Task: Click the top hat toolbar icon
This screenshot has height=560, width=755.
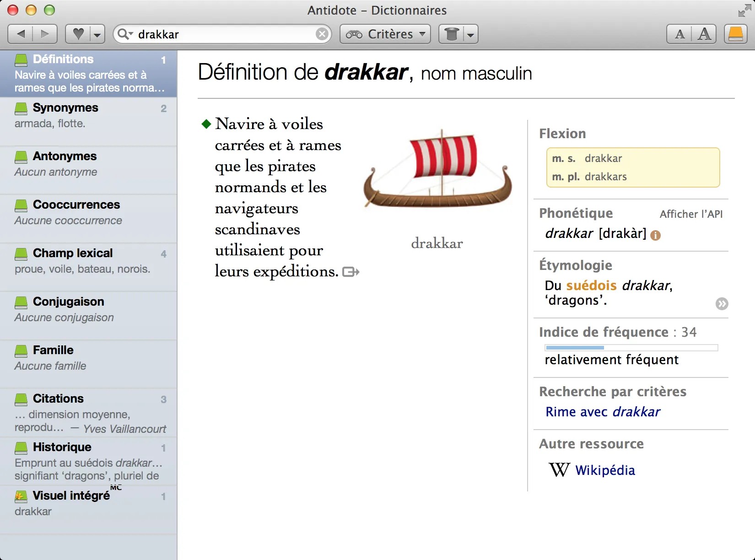Action: pos(451,34)
